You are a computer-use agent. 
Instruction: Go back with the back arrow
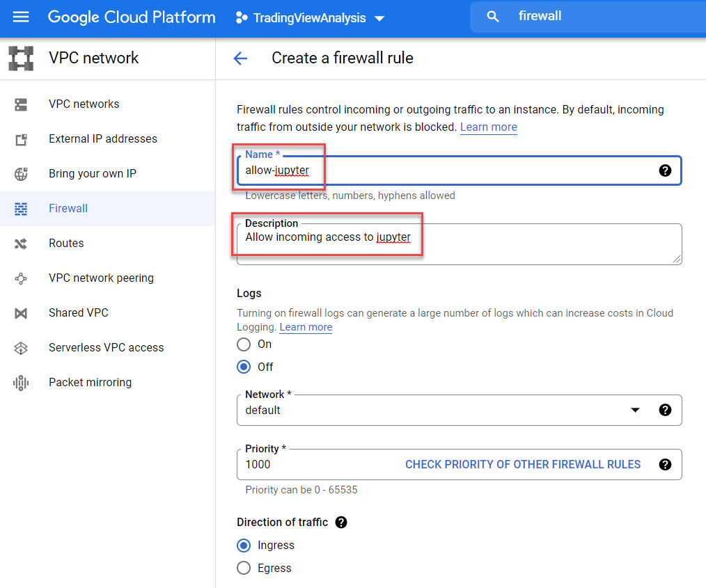(x=240, y=58)
